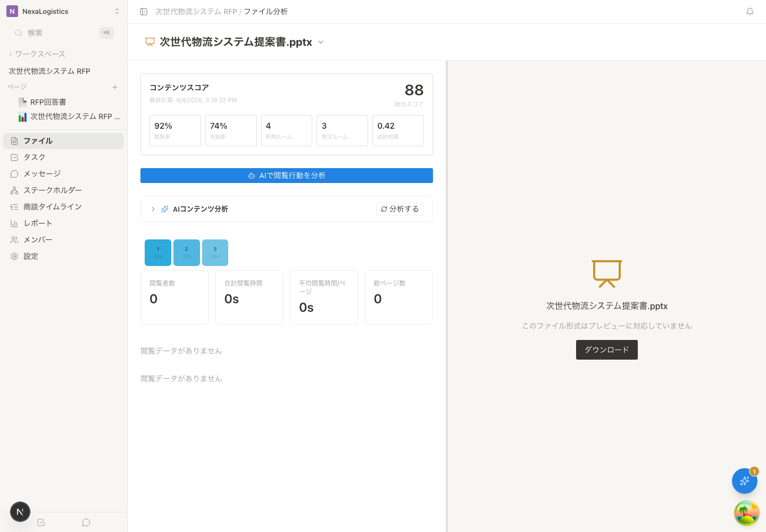This screenshot has height=532, width=766.
Task: Click the purple N workspace logo
Action: point(12,11)
